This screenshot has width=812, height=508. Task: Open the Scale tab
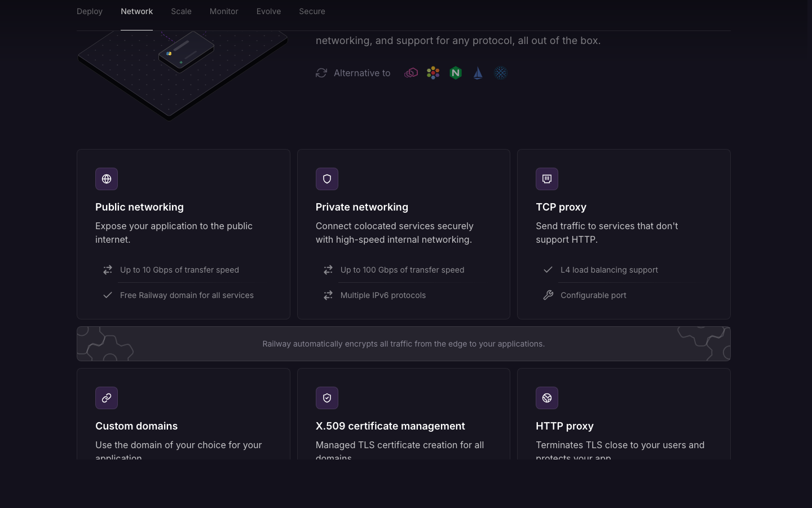click(x=181, y=11)
